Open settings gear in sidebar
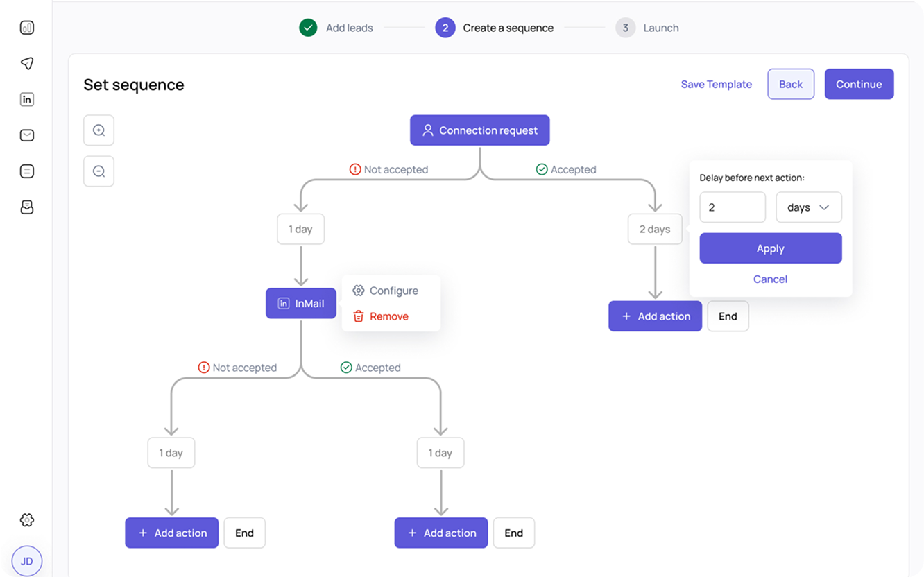The width and height of the screenshot is (924, 577). tap(27, 519)
